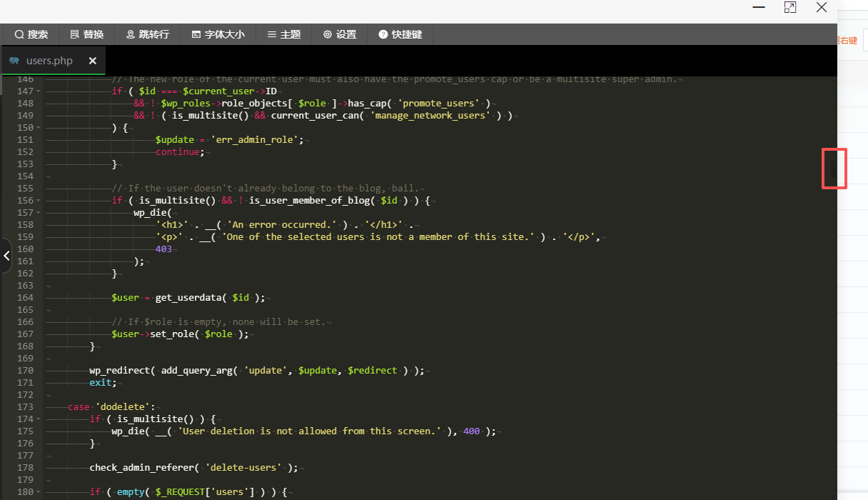Show the 快捷键 shortcuts help
This screenshot has height=500, width=868.
400,34
